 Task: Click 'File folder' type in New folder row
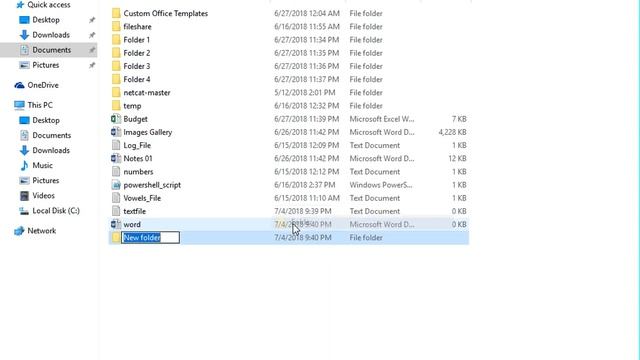tap(366, 238)
